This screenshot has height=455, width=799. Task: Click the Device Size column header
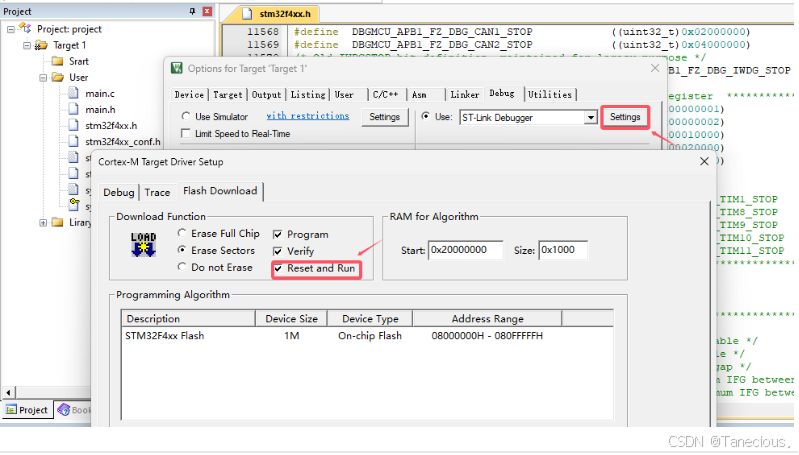(291, 318)
